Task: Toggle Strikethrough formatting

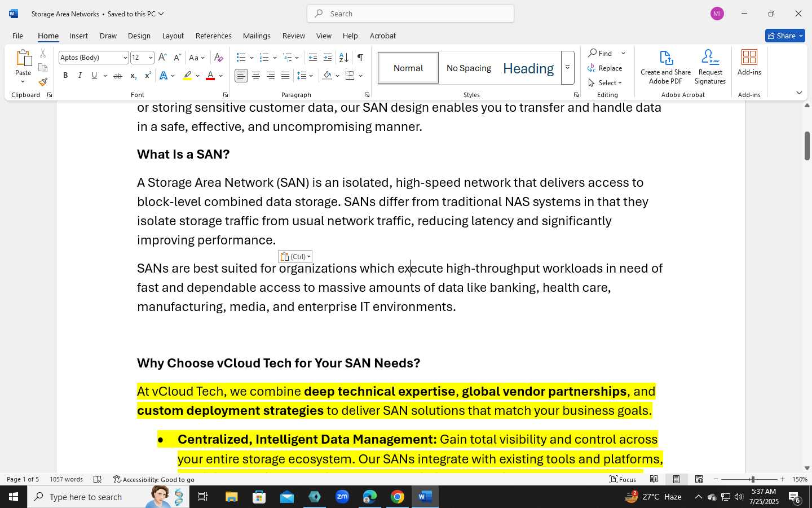Action: click(118, 76)
